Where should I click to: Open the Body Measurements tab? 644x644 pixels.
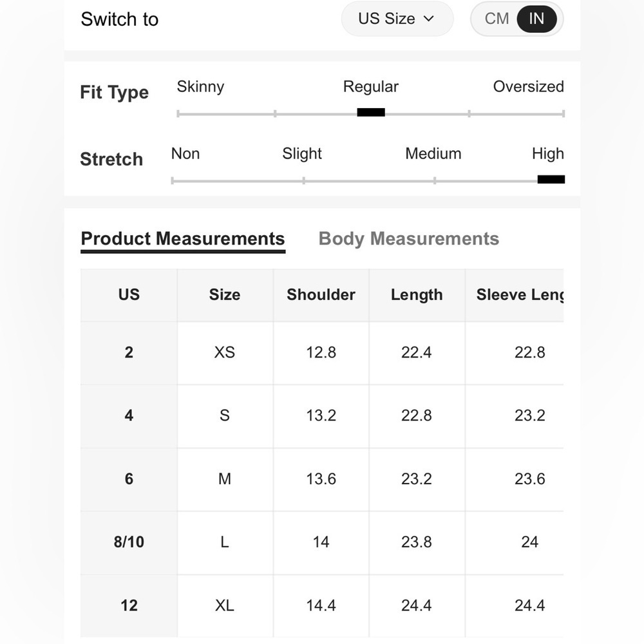409,239
